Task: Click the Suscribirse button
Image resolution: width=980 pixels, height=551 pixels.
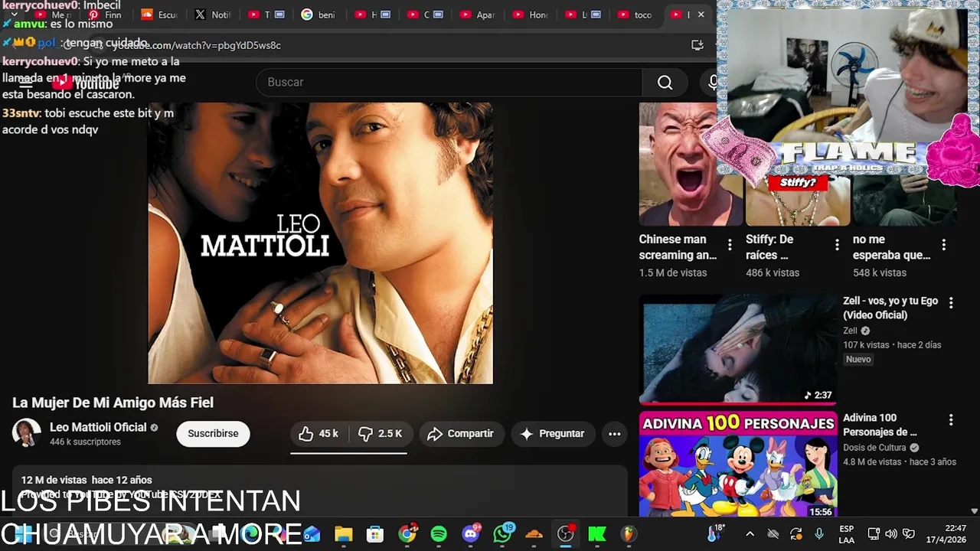Action: [213, 433]
